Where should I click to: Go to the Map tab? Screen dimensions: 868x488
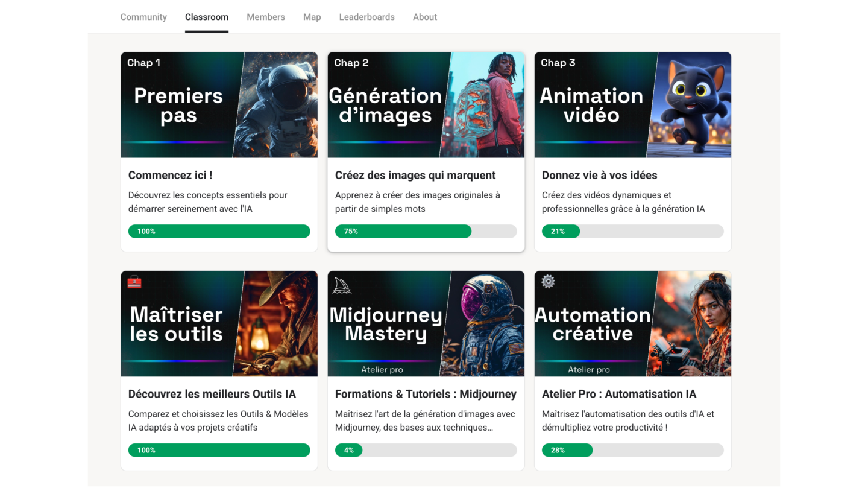click(x=312, y=17)
